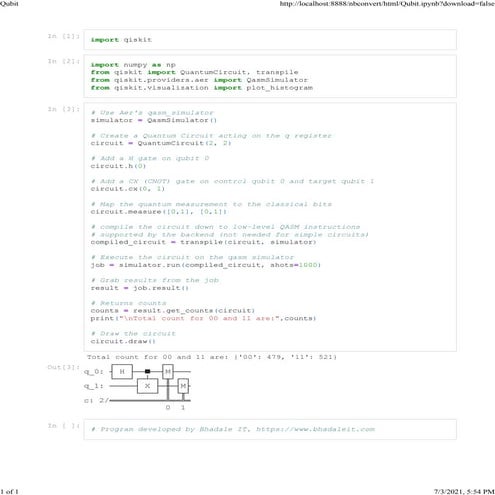Click the 'import qiskit' code line

click(121, 40)
